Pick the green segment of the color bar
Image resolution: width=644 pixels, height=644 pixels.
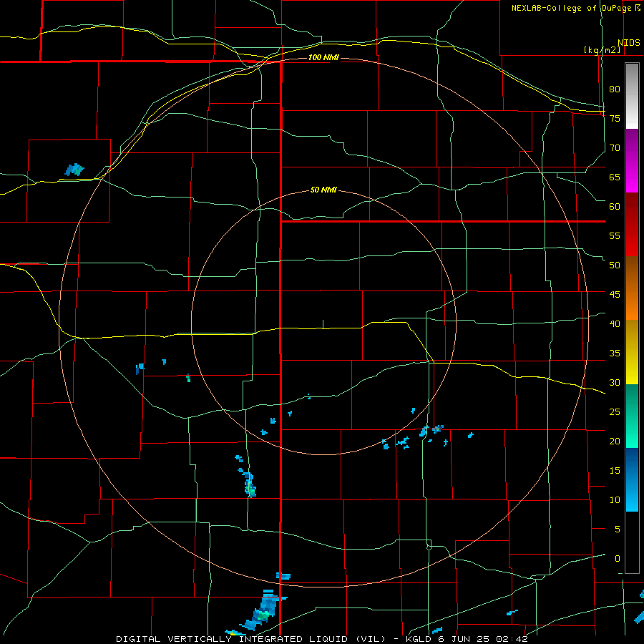tap(632, 416)
